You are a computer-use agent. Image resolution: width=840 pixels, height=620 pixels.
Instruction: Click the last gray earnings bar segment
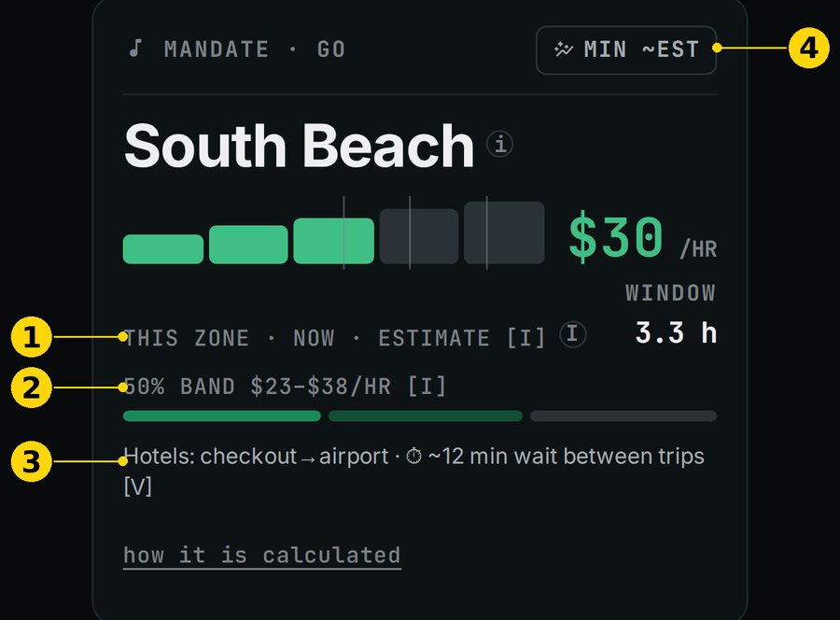504,232
